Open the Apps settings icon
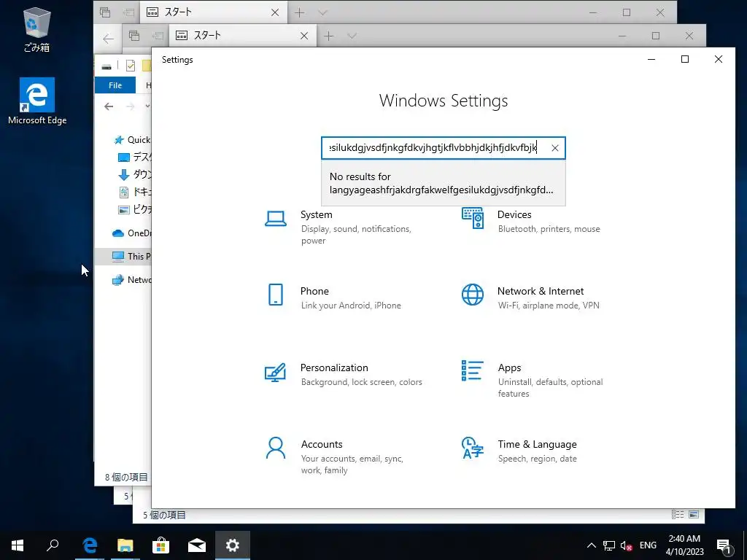The width and height of the screenshot is (747, 560). 472,371
